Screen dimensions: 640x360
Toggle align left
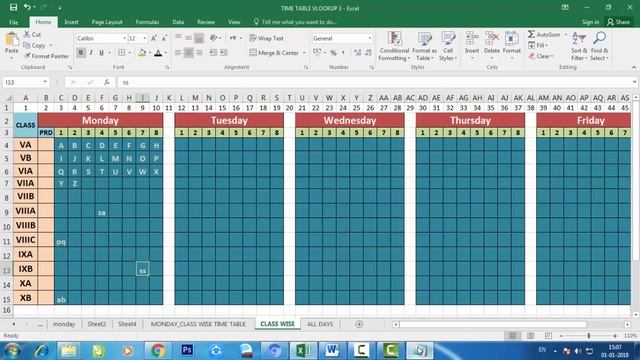pos(178,53)
